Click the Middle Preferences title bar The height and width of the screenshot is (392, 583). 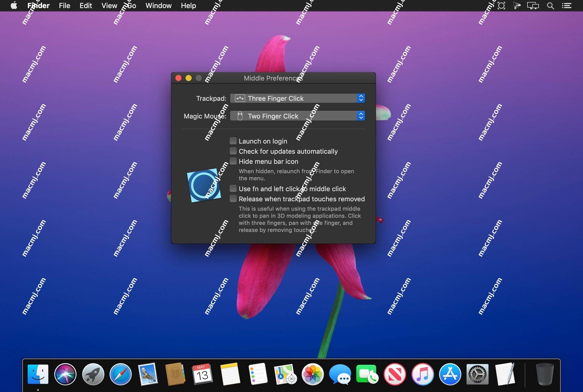pos(273,78)
